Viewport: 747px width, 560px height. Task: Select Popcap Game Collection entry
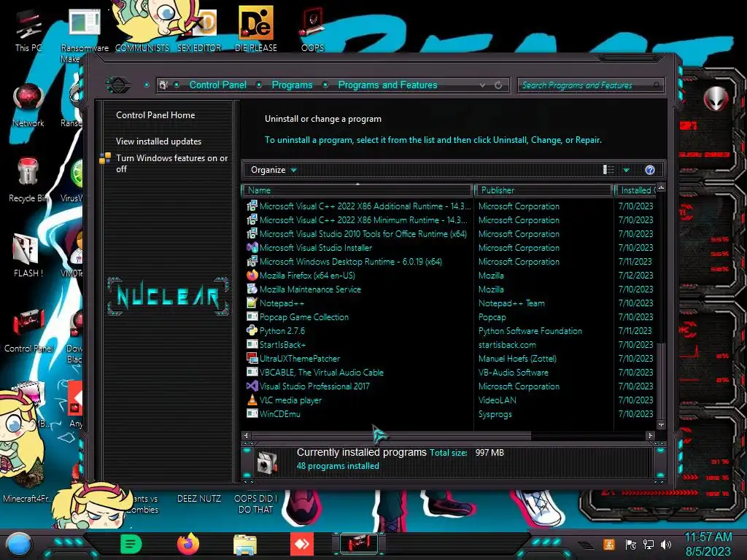pyautogui.click(x=304, y=317)
